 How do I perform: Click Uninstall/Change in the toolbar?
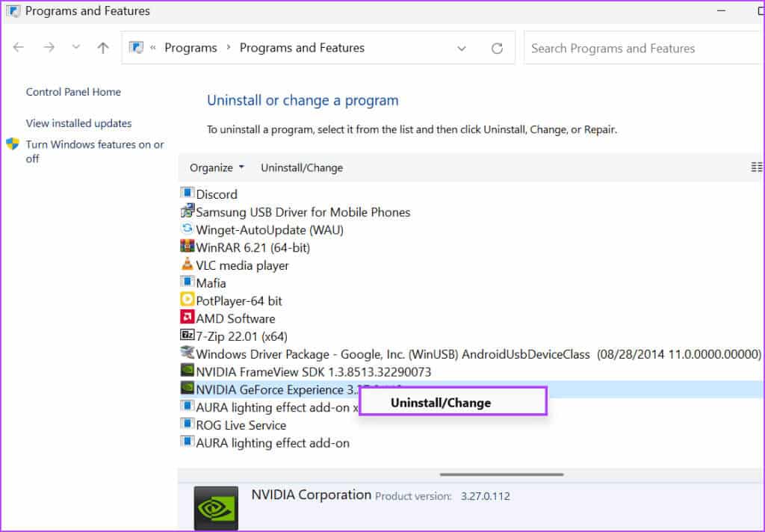[x=302, y=168]
